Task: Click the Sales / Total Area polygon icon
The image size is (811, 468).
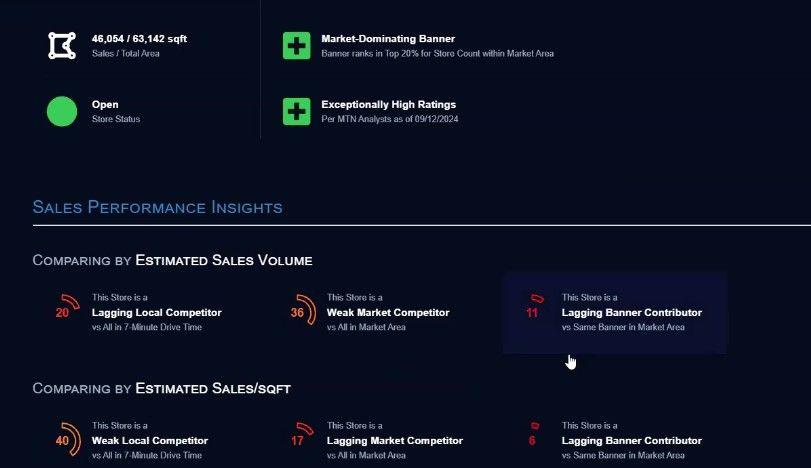Action: click(62, 45)
